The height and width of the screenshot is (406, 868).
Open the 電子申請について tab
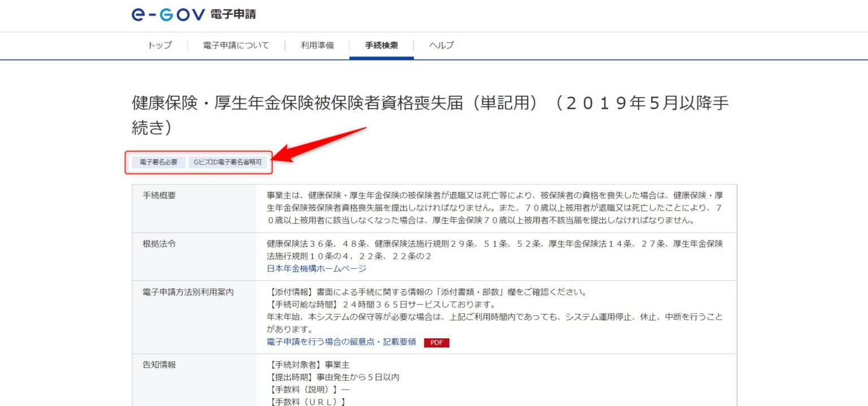(x=236, y=45)
